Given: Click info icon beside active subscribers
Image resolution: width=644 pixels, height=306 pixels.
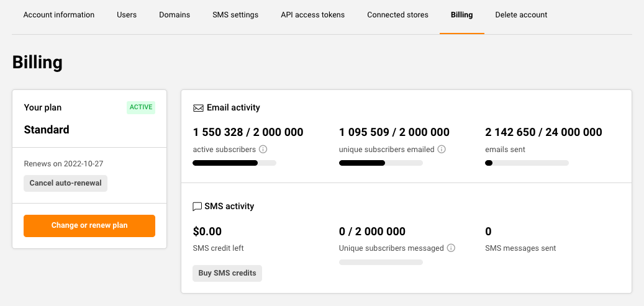Looking at the screenshot, I should [x=263, y=150].
